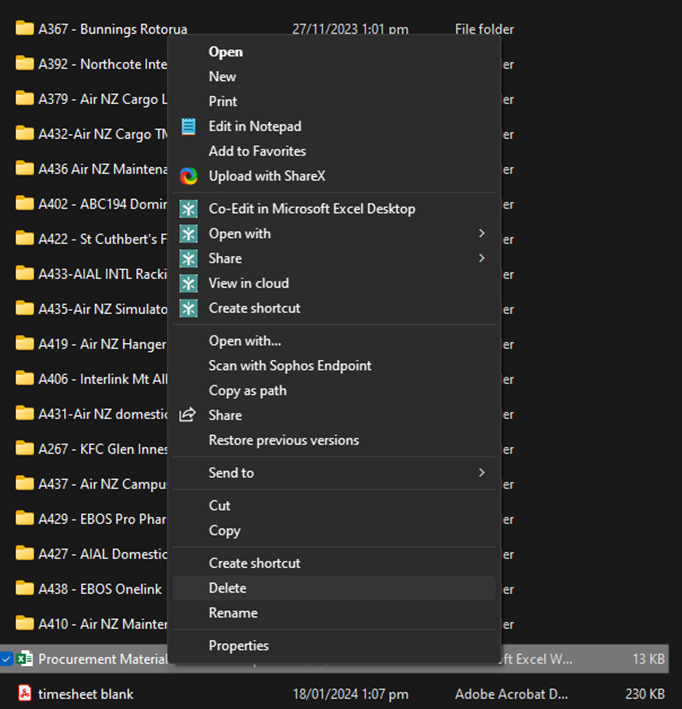Choose Copy as path
The width and height of the screenshot is (682, 709).
pyautogui.click(x=334, y=391)
